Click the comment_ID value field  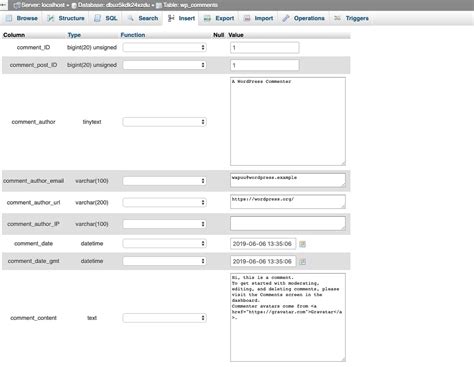tap(265, 48)
